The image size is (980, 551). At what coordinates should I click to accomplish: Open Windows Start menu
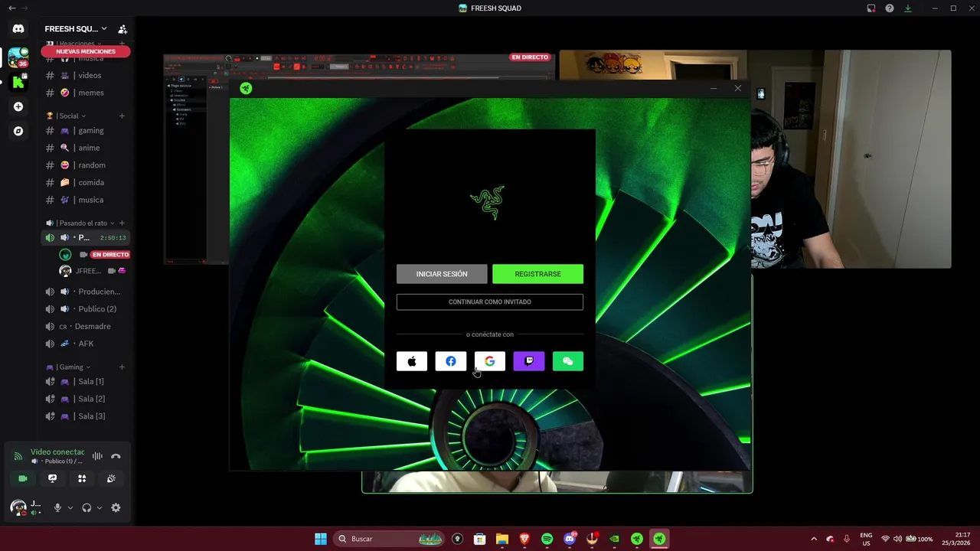click(321, 539)
